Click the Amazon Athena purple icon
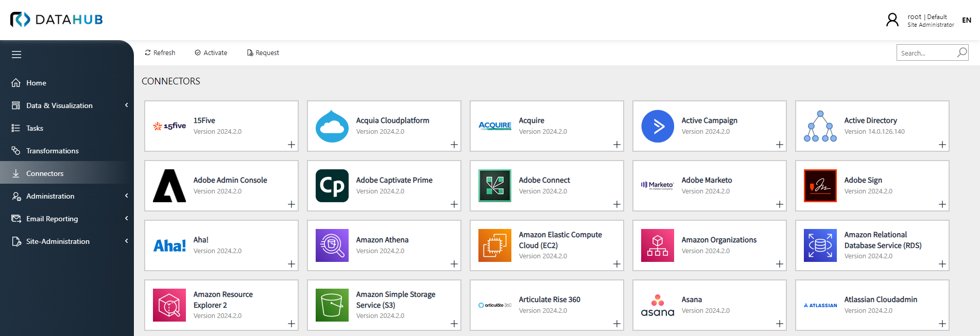The height and width of the screenshot is (336, 980). coord(332,245)
